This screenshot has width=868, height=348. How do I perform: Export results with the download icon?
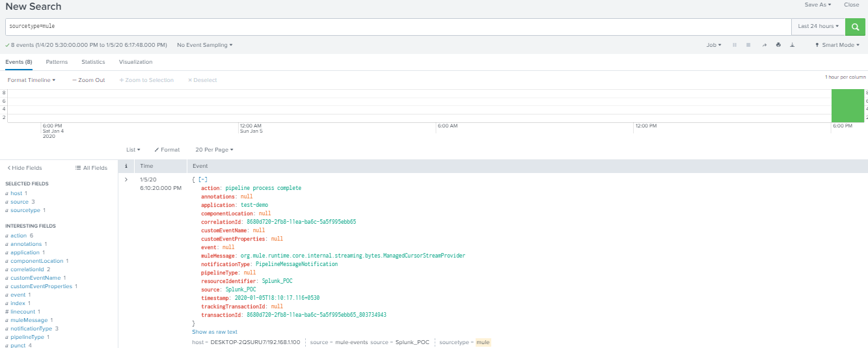click(x=792, y=45)
